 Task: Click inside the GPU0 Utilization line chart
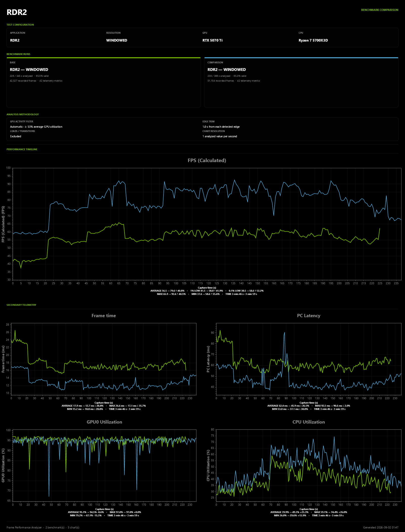tap(104, 465)
